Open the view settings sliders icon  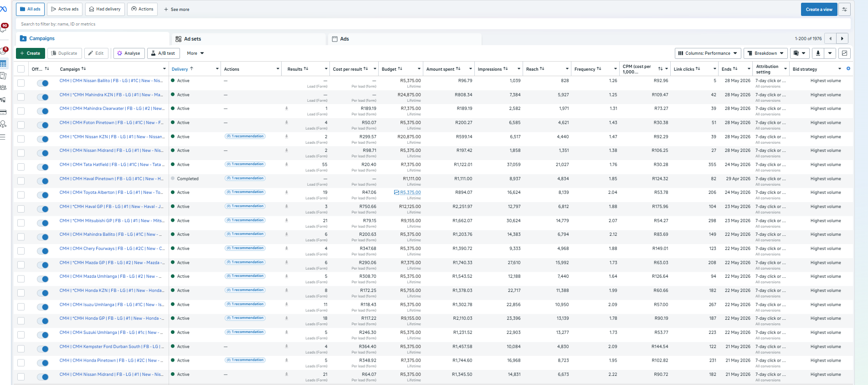(844, 9)
